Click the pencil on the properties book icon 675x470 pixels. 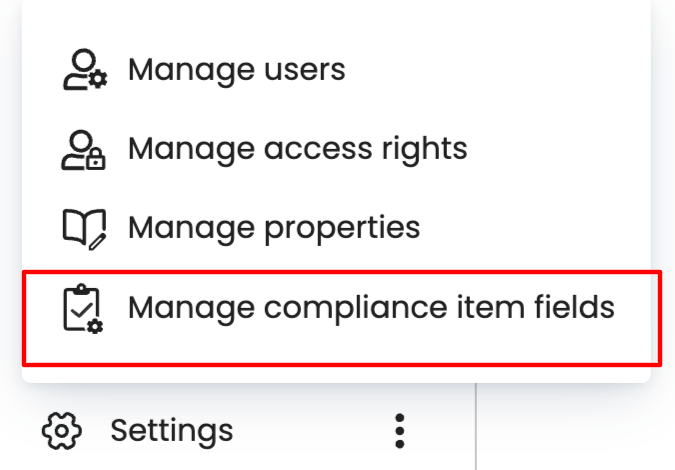pyautogui.click(x=97, y=238)
